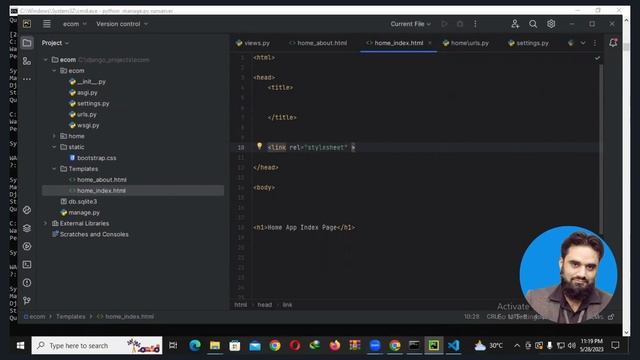Select home_about.html in Templates folder
Viewport: 640px width, 360px height.
(x=98, y=180)
